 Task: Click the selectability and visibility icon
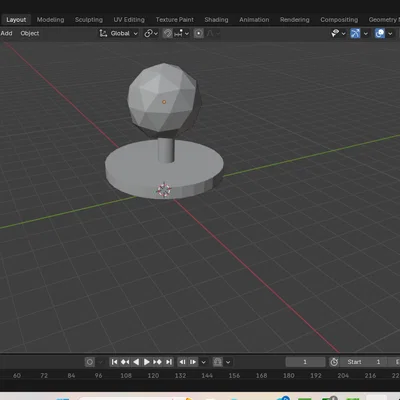click(335, 33)
